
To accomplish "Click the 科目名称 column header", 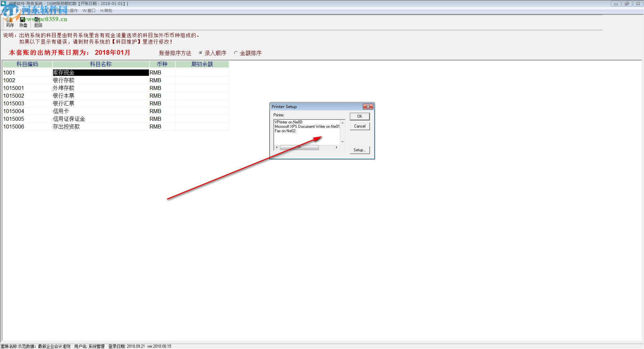I will click(101, 64).
